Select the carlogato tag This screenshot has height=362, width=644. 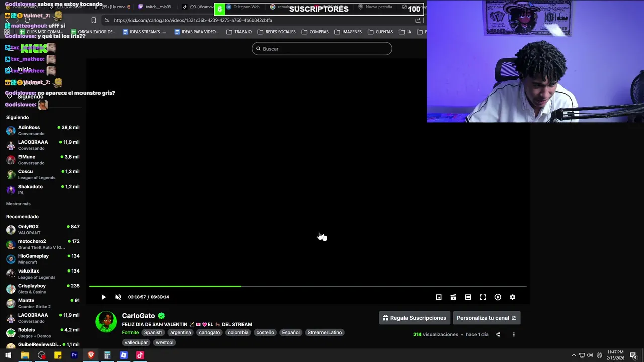(209, 332)
